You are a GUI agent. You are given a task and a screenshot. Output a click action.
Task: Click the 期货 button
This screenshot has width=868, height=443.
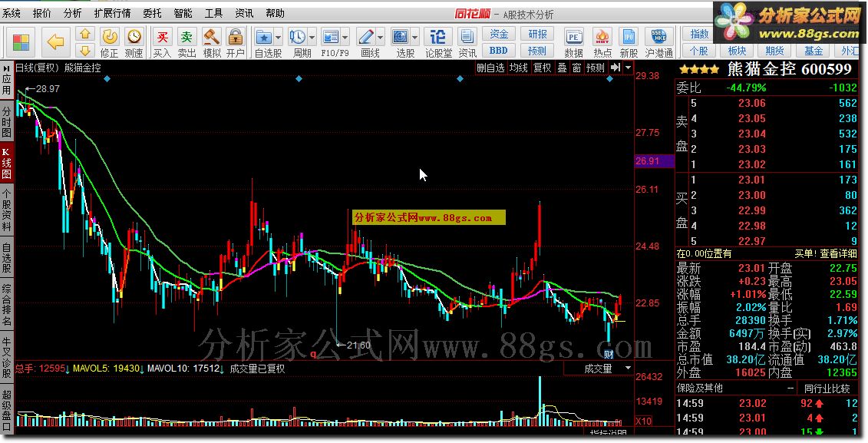(x=774, y=51)
